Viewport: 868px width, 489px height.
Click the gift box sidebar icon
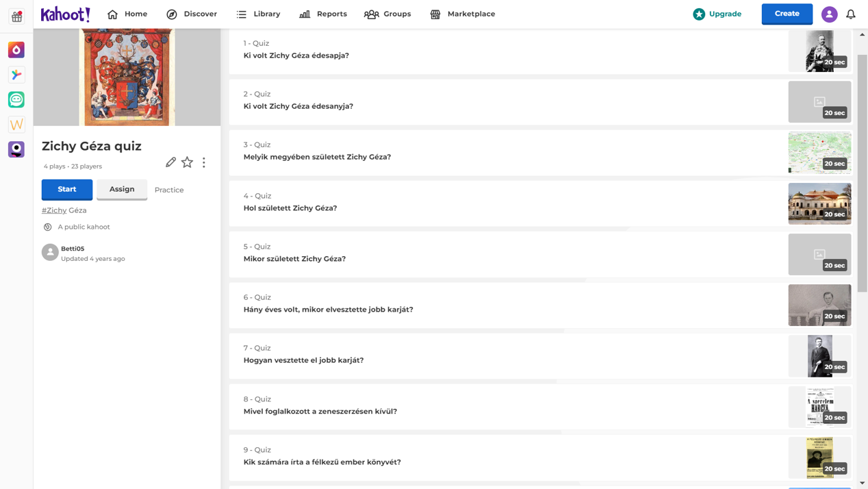point(16,16)
